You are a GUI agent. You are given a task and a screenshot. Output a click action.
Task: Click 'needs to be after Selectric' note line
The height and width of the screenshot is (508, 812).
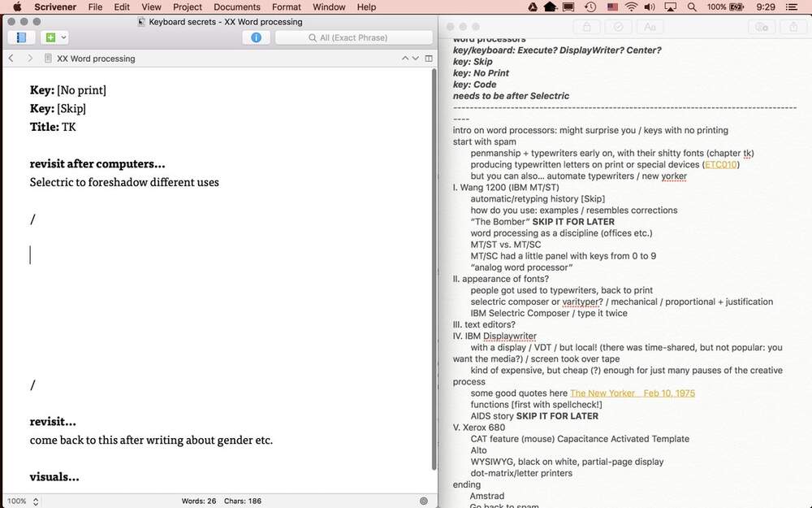click(x=511, y=96)
